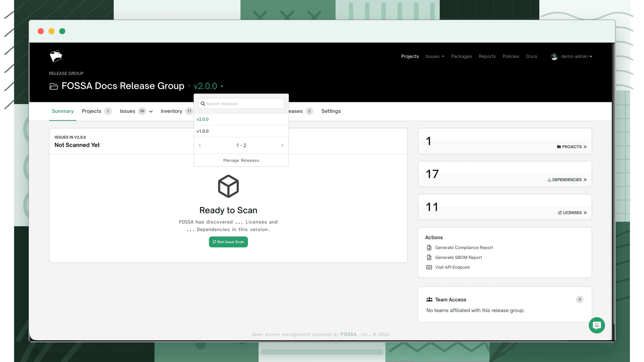
Task: Open Projects in top navigation
Action: (410, 56)
